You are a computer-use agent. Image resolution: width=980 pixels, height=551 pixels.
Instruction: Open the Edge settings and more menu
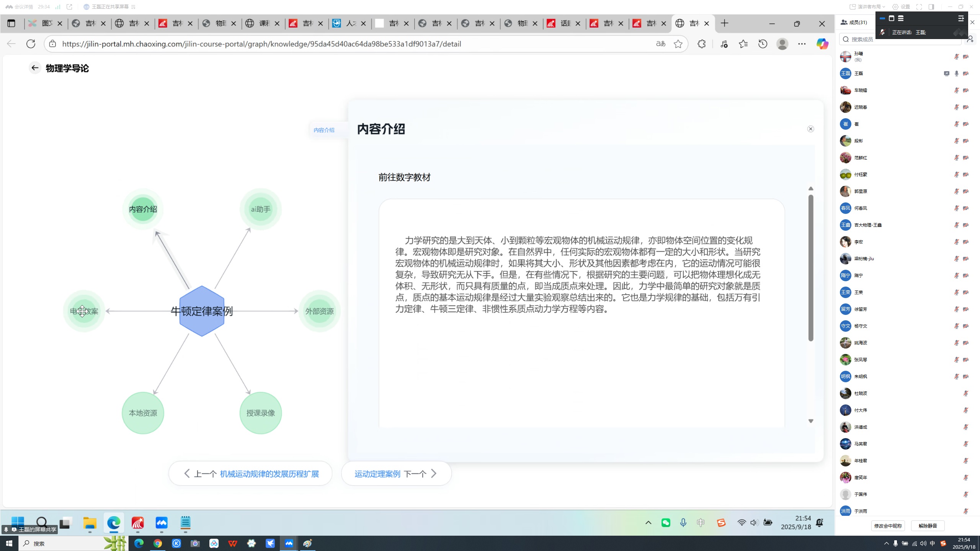coord(802,44)
